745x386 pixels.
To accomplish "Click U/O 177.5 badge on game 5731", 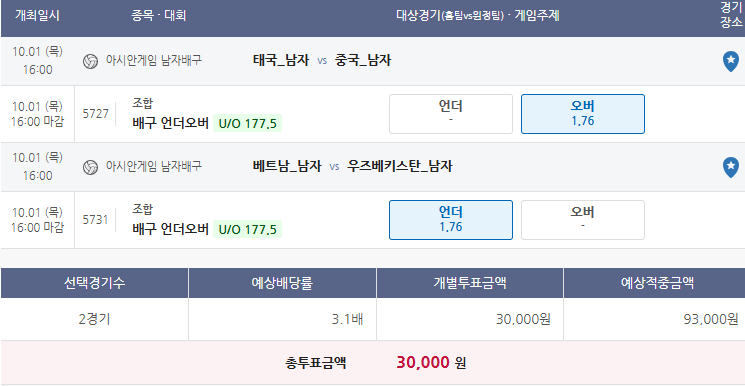I will [x=247, y=229].
